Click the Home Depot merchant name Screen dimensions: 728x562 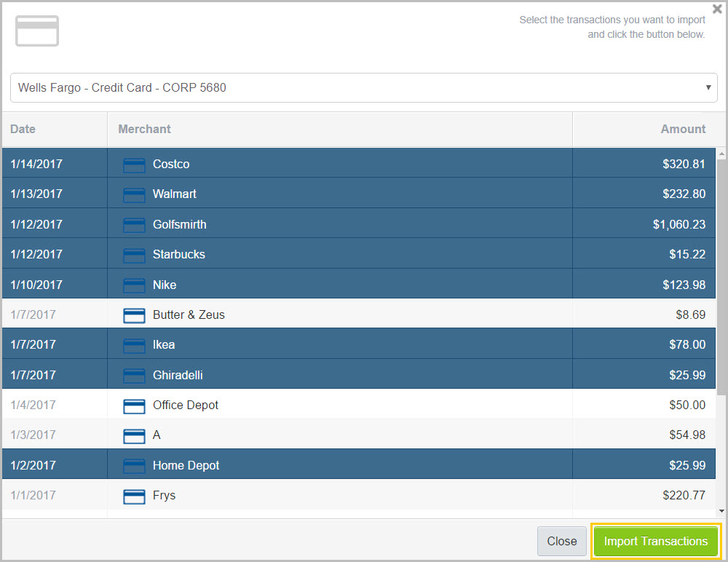186,465
